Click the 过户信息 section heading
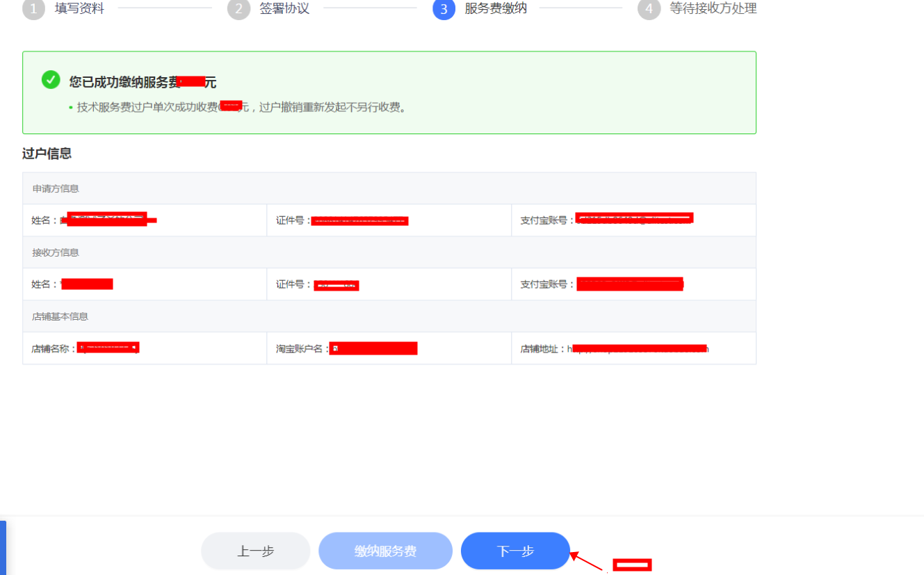924x575 pixels. 47,154
